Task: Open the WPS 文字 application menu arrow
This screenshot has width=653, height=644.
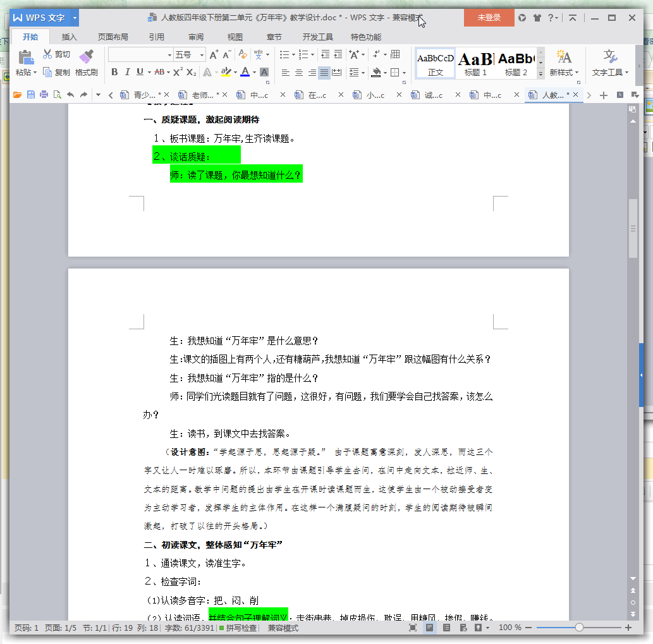Action: (75, 18)
